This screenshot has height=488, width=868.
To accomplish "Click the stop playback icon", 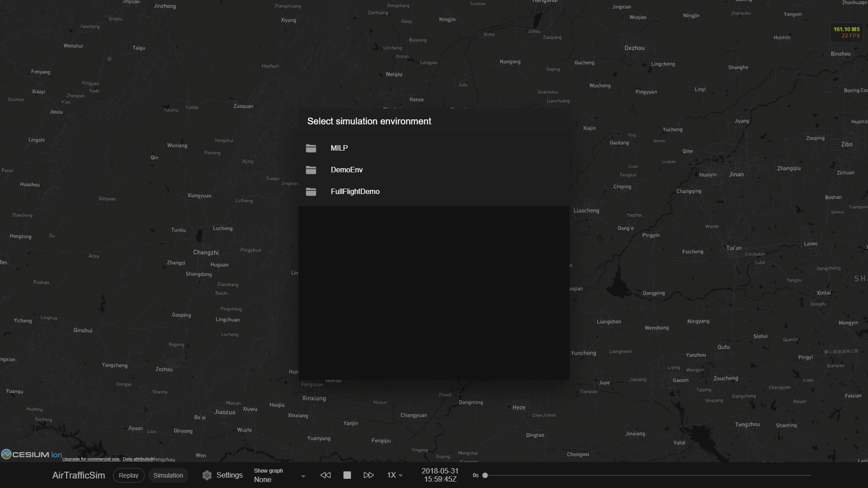I will [x=347, y=475].
